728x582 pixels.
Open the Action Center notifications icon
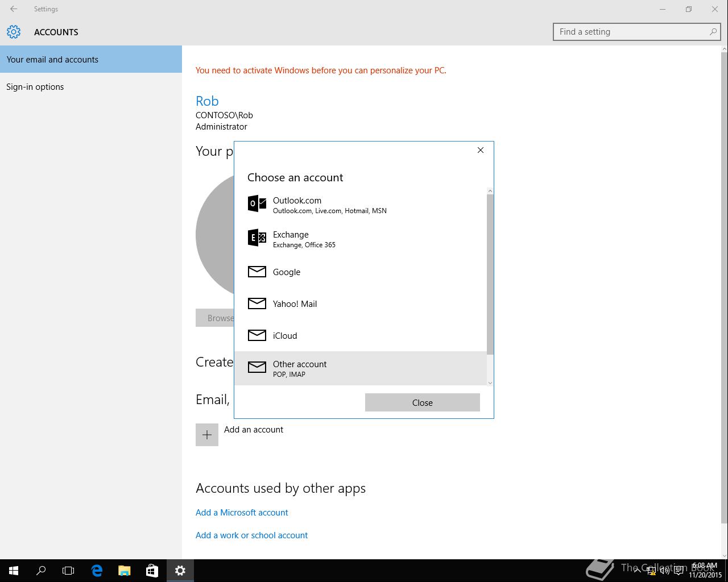click(x=679, y=571)
